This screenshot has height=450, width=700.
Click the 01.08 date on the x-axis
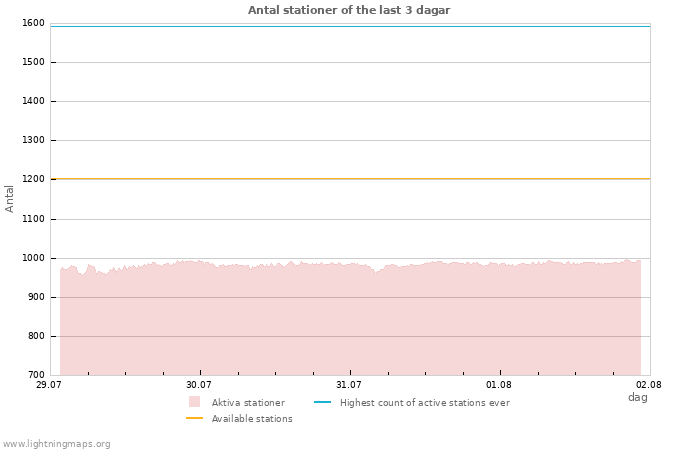pyautogui.click(x=499, y=385)
